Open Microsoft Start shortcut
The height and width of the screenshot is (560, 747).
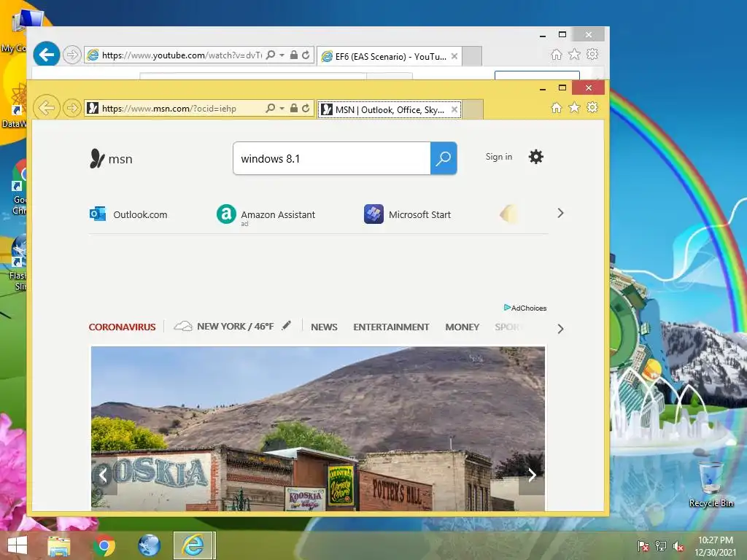[407, 214]
